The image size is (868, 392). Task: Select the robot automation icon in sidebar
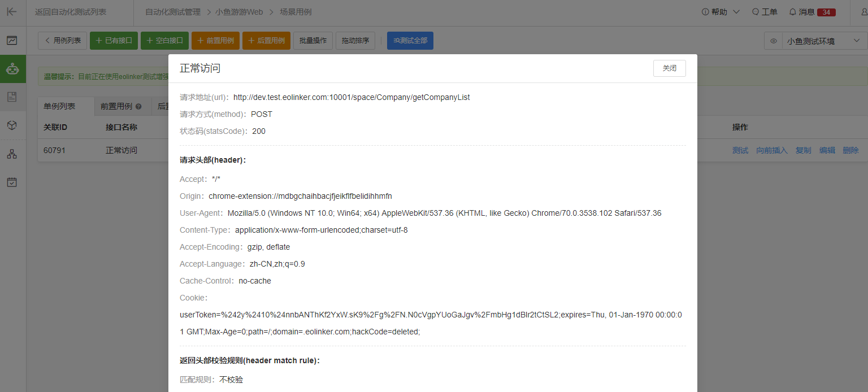(12, 69)
